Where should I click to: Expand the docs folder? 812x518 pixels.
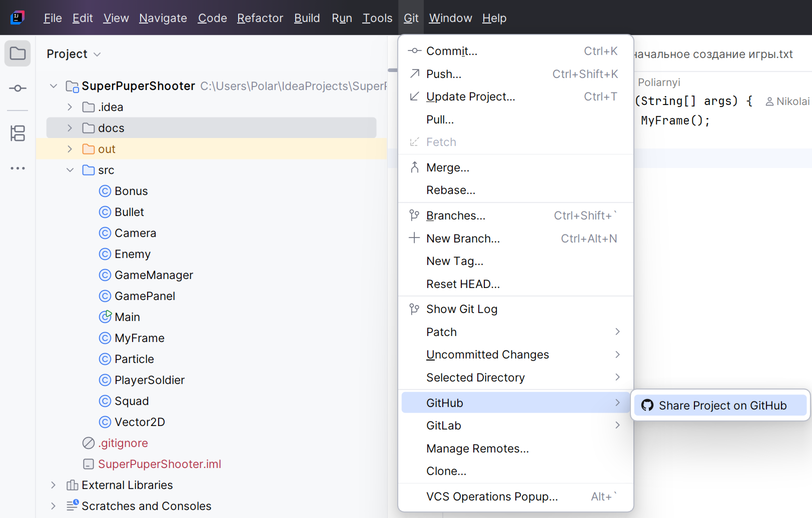(x=69, y=128)
